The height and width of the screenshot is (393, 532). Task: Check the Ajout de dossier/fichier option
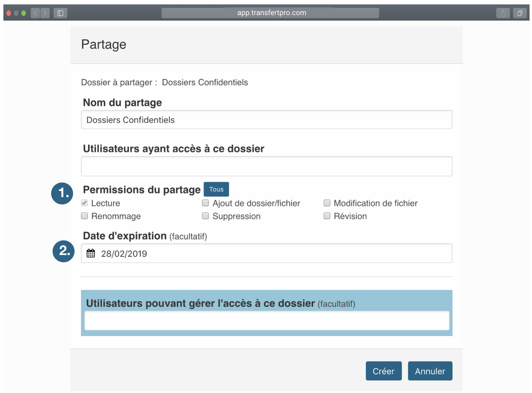(205, 203)
